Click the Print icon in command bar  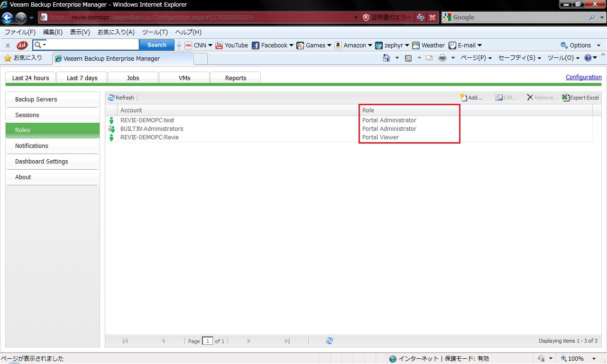[x=442, y=58]
